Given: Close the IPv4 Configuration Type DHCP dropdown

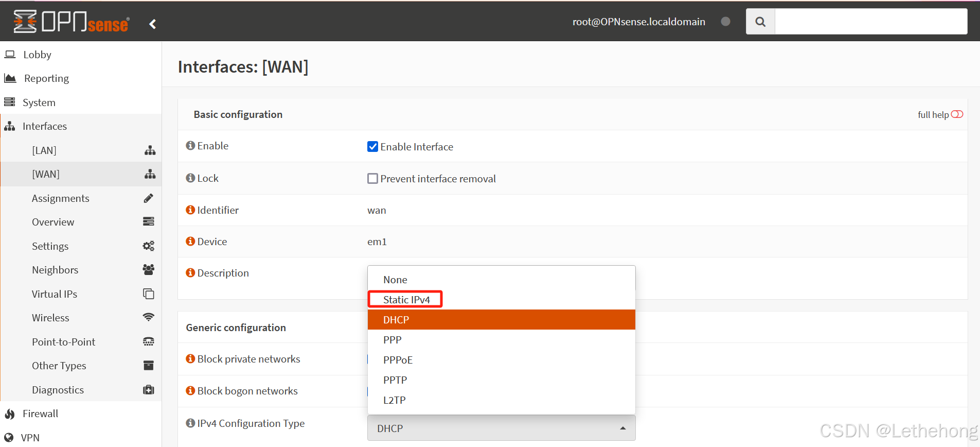Looking at the screenshot, I should 502,428.
